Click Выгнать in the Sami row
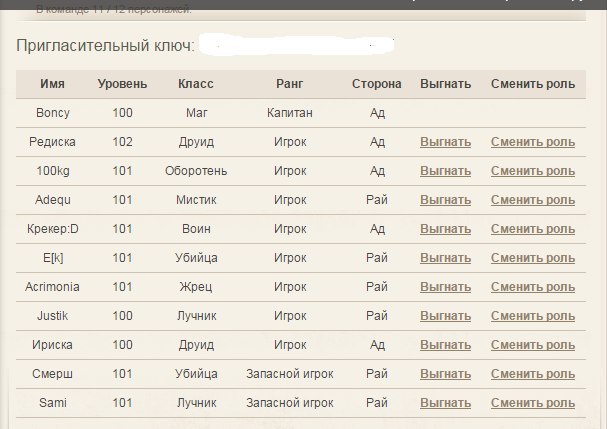607x429 pixels. 445,403
